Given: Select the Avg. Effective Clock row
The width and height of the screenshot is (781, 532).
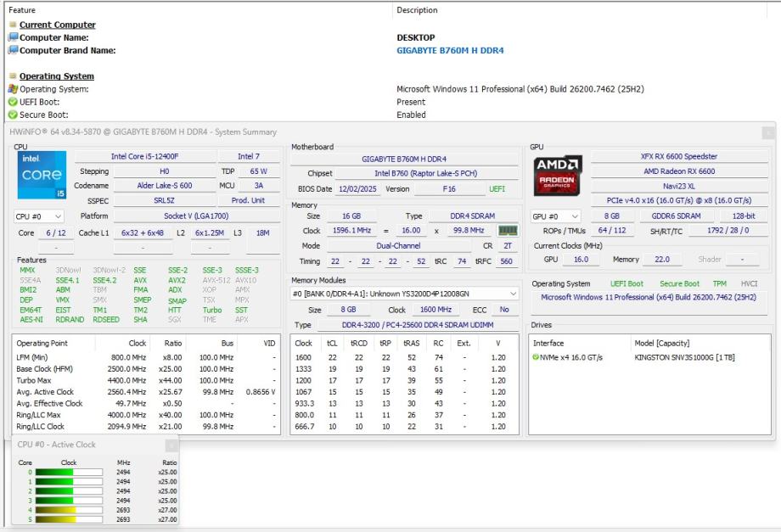Looking at the screenshot, I should point(146,404).
